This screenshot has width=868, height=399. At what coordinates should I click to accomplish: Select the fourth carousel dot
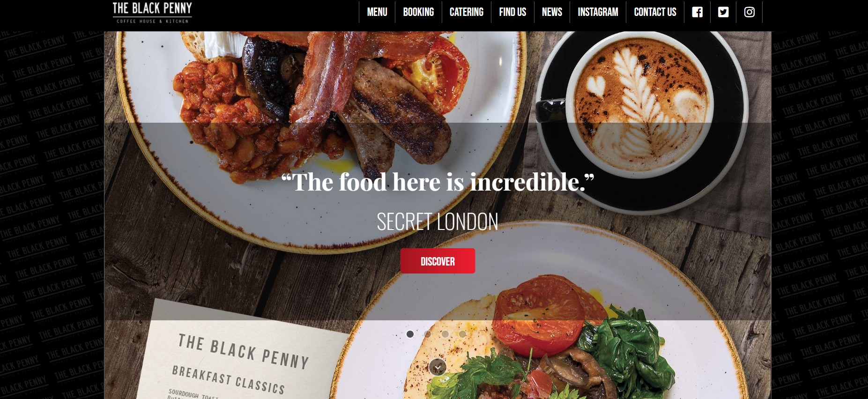[462, 334]
